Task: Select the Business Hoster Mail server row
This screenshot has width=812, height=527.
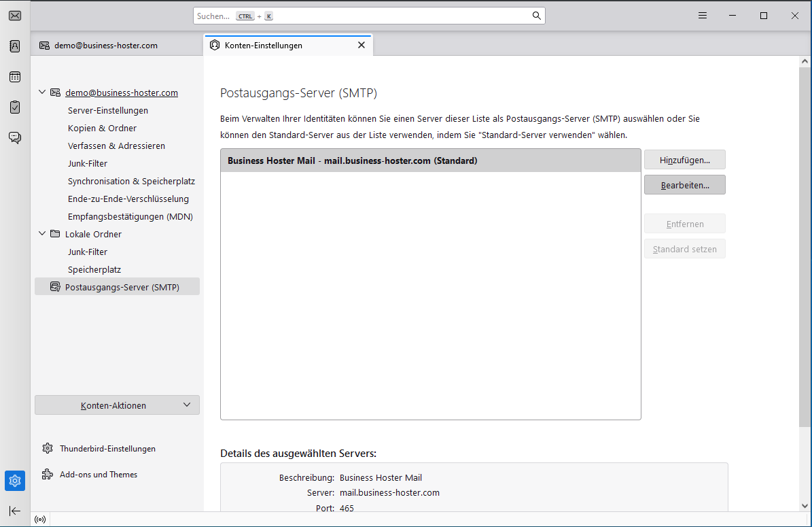Action: [x=430, y=160]
